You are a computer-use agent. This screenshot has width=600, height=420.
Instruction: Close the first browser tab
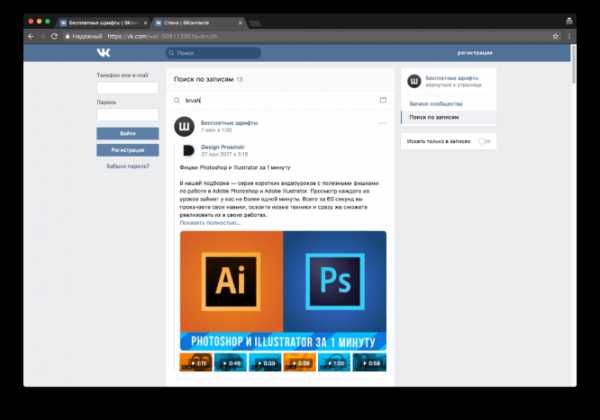pyautogui.click(x=145, y=23)
